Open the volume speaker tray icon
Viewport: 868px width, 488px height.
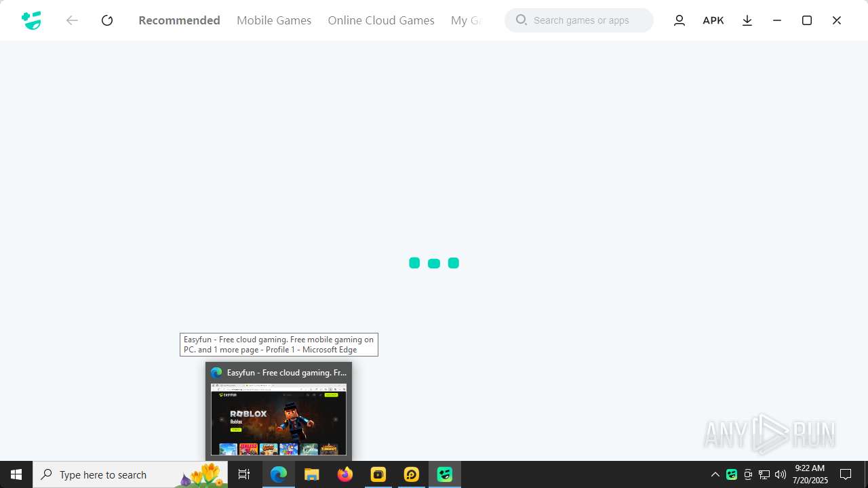(x=781, y=474)
